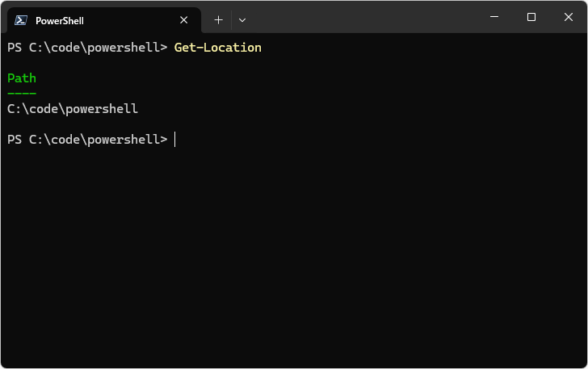Close the PowerShell tab
The width and height of the screenshot is (588, 369).
[x=184, y=20]
